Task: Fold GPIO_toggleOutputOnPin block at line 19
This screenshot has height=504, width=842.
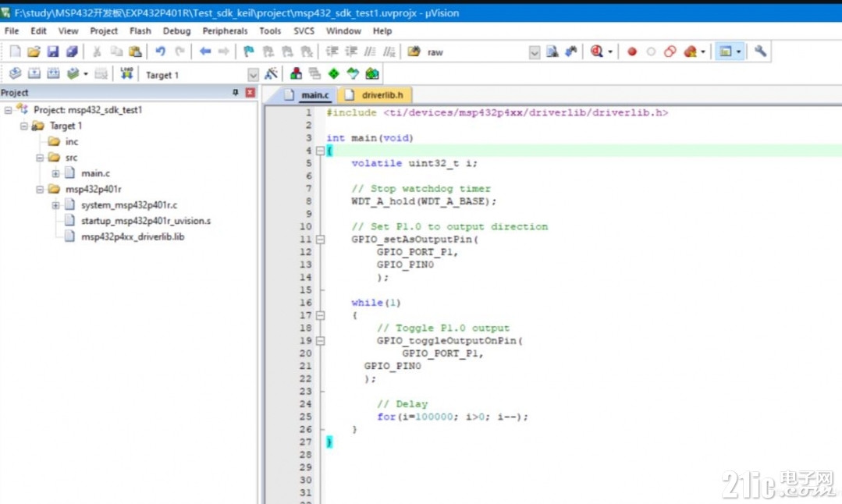Action: tap(321, 341)
